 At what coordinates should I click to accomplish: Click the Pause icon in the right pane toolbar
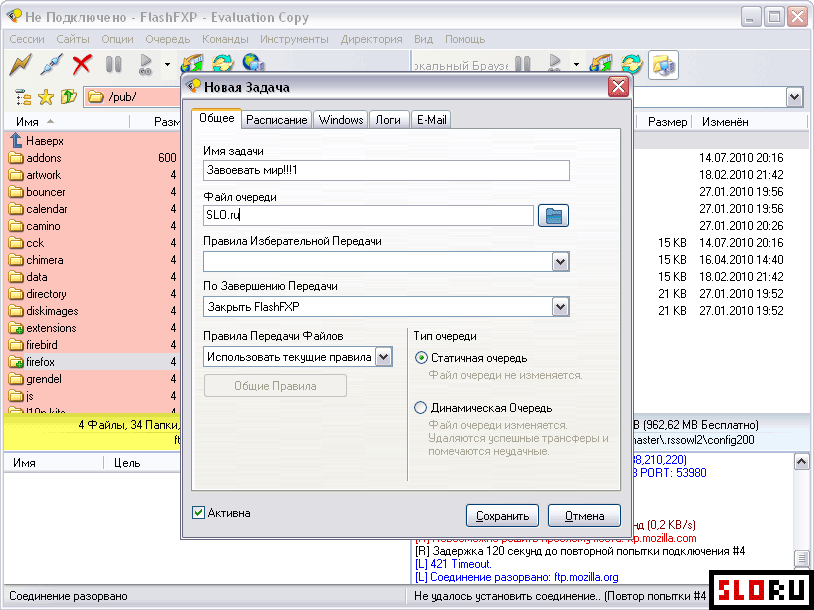click(x=523, y=64)
